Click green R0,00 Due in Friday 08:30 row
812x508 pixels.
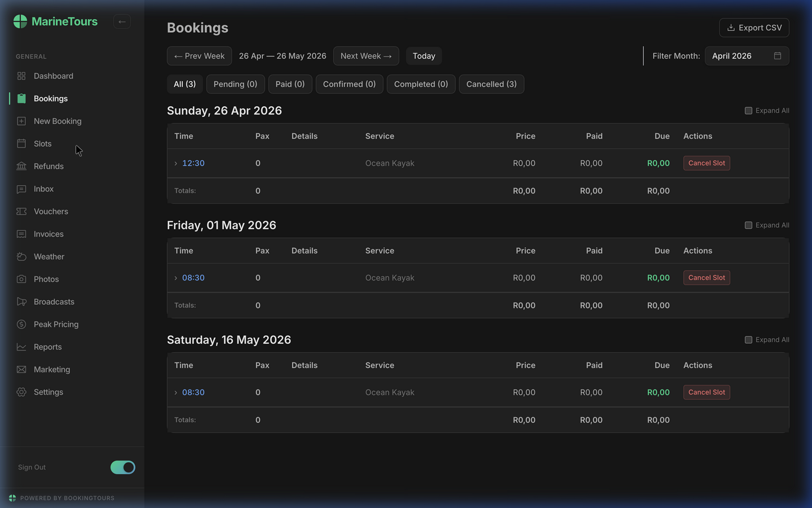659,278
